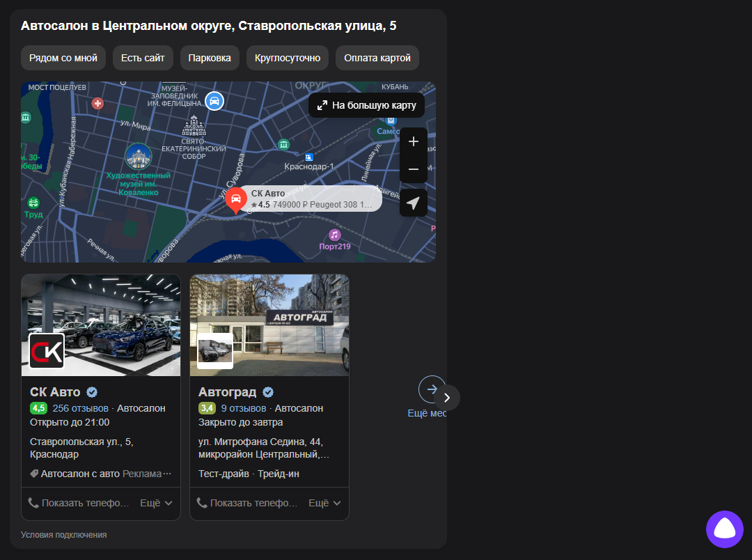The width and height of the screenshot is (752, 560).
Task: Toggle the Есть сайт filter chip
Action: [143, 58]
